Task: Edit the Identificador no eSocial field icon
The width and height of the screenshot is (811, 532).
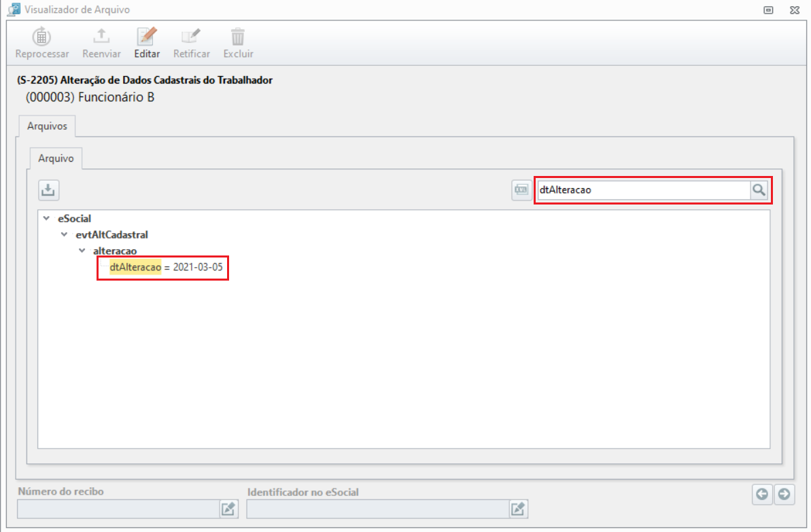Action: pos(518,510)
